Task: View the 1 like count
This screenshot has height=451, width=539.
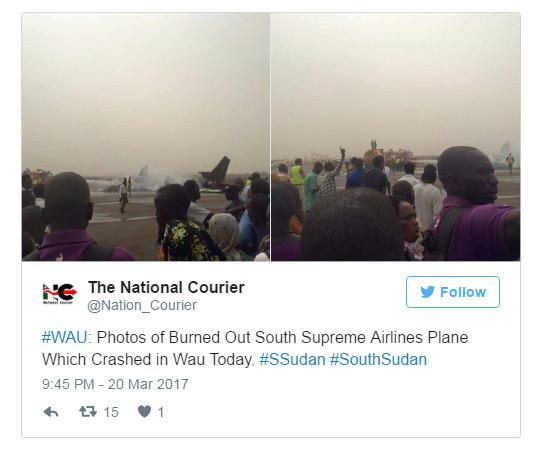Action: click(x=161, y=412)
